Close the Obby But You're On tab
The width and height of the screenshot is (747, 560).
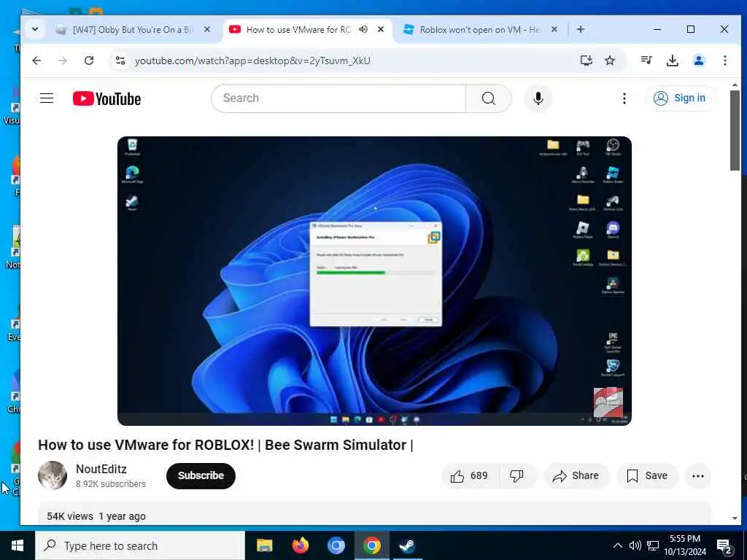pos(207,29)
